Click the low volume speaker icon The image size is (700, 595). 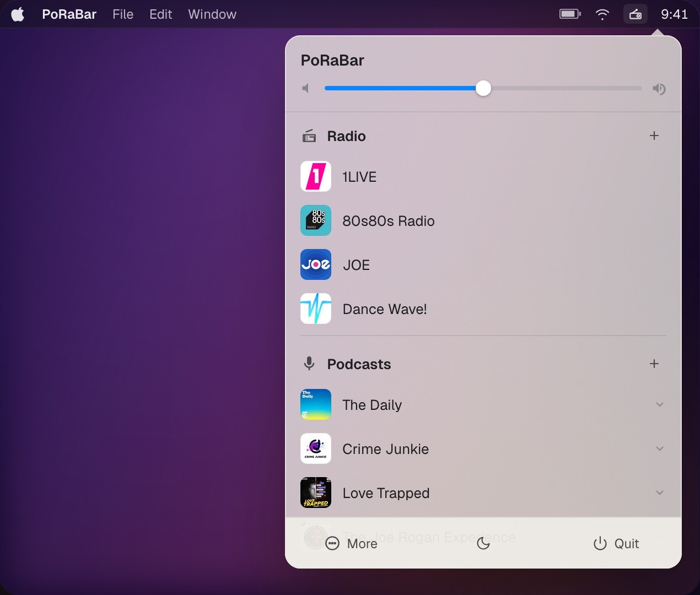(306, 88)
